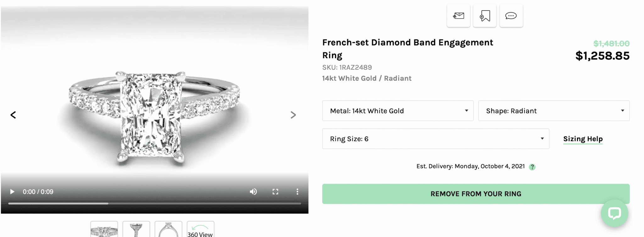Click the email envelope share icon
This screenshot has width=644, height=237.
coord(458,16)
